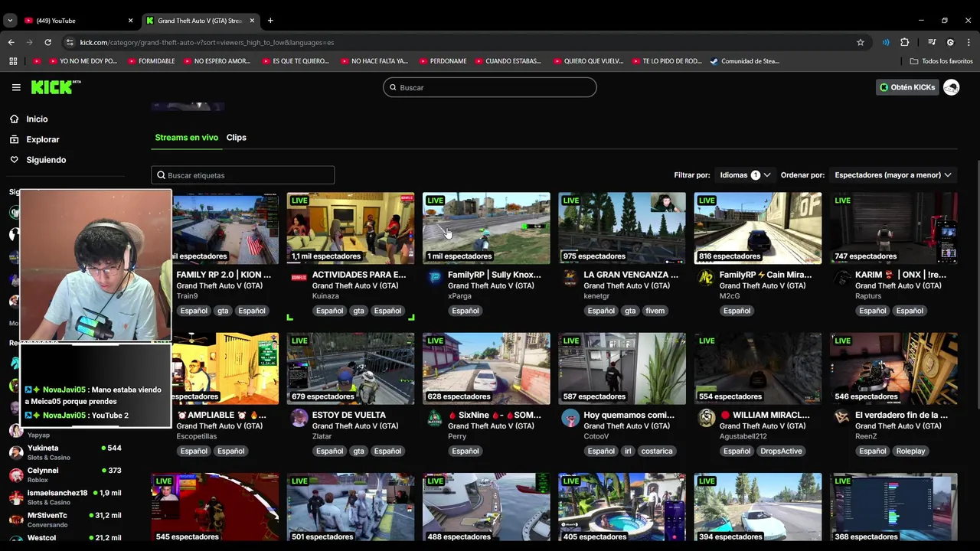Open site information icon in address bar
Viewport: 980px width, 551px height.
click(70, 42)
